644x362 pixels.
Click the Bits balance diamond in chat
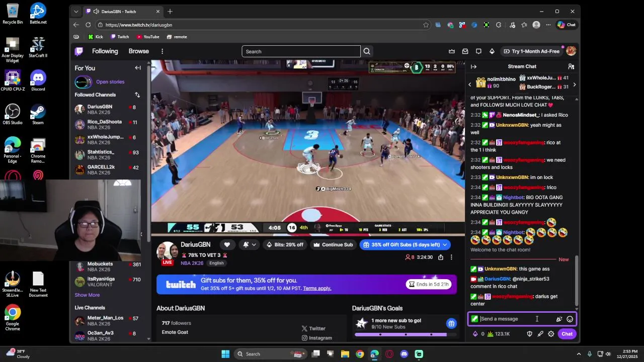pos(475,334)
